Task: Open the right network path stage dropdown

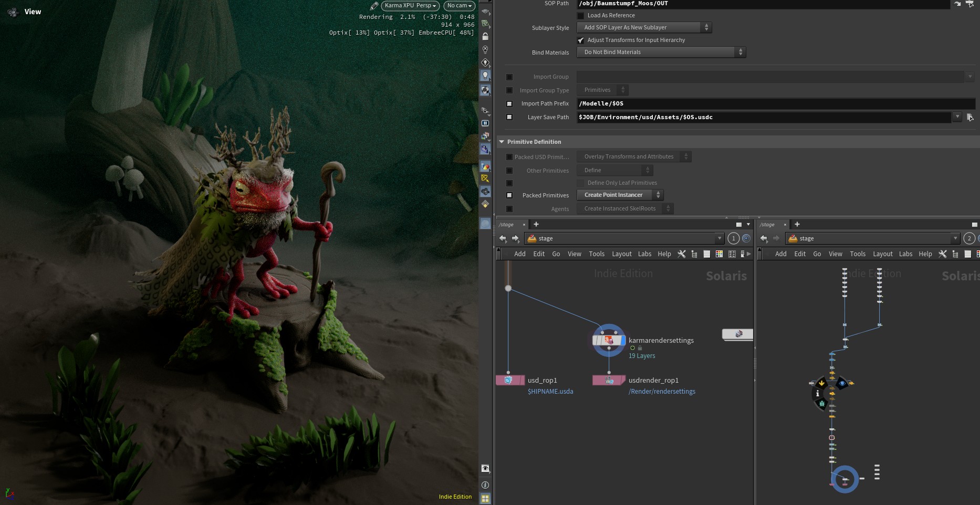Action: [955, 238]
